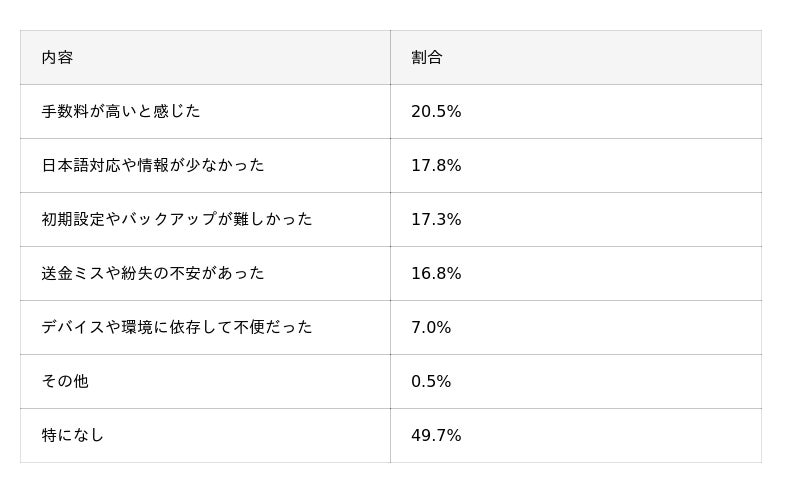Screen dimensions: 800x493
Task: Select the 日本語対応や情報が少なかった cell
Action: (153, 166)
